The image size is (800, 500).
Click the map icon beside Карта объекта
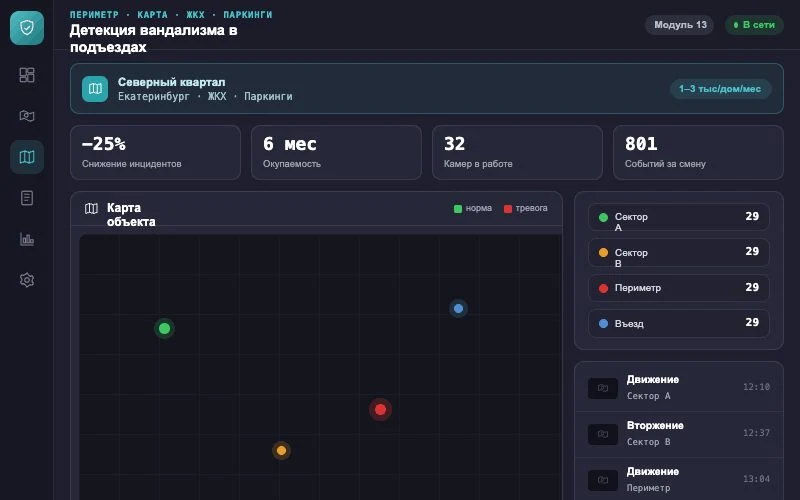[x=91, y=208]
